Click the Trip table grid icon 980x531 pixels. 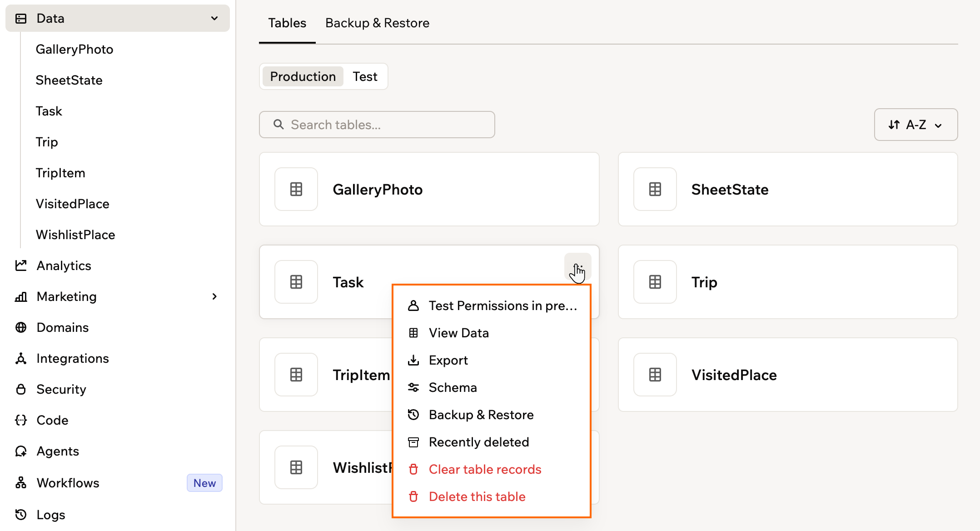tap(655, 282)
